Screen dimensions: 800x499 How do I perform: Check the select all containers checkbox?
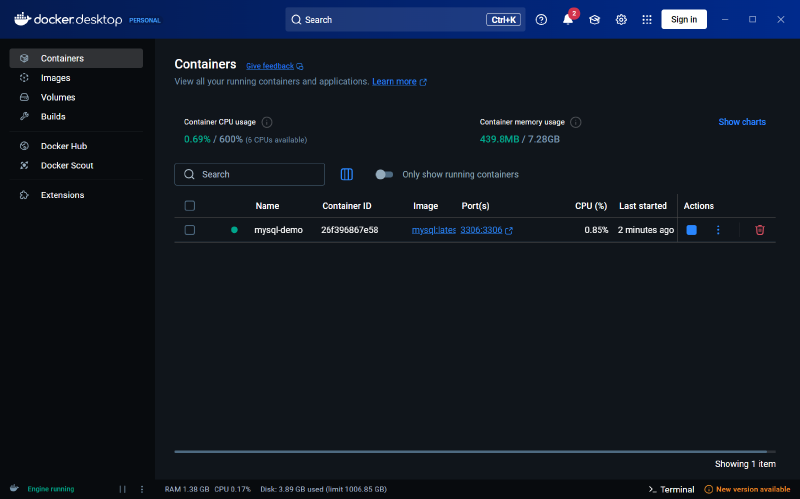tap(190, 206)
